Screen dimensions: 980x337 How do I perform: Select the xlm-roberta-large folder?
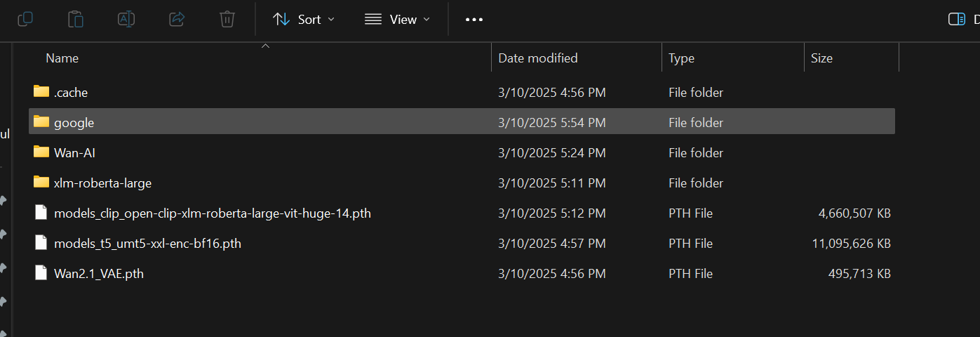102,183
